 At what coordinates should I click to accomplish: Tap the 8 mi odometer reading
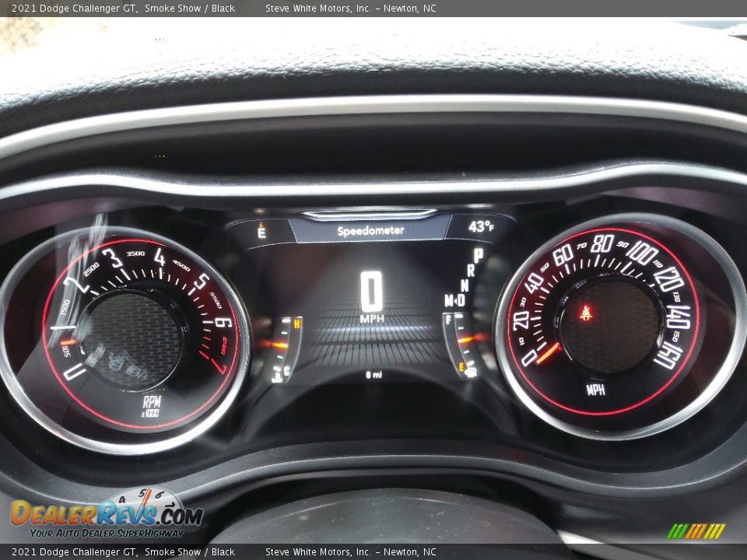[x=373, y=375]
